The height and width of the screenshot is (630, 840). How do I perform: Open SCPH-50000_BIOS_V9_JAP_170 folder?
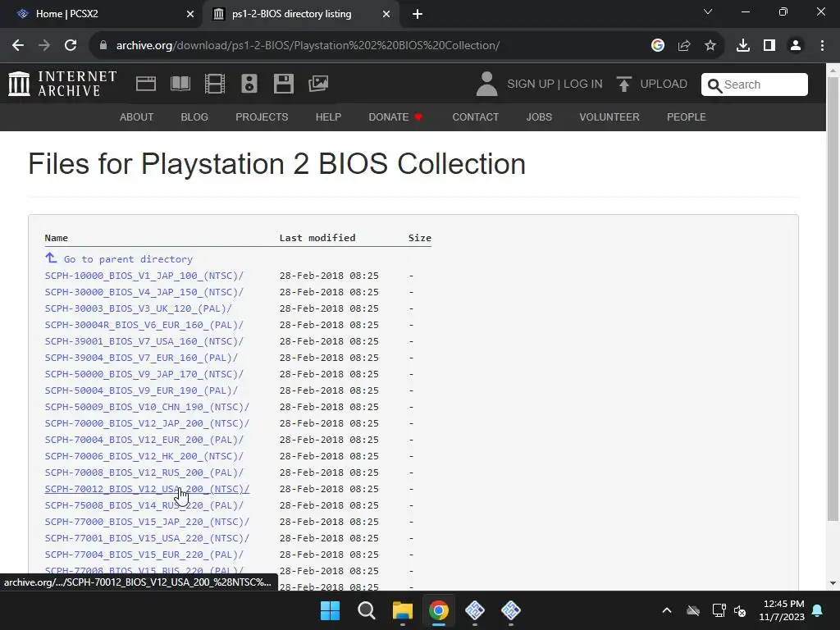coord(144,374)
